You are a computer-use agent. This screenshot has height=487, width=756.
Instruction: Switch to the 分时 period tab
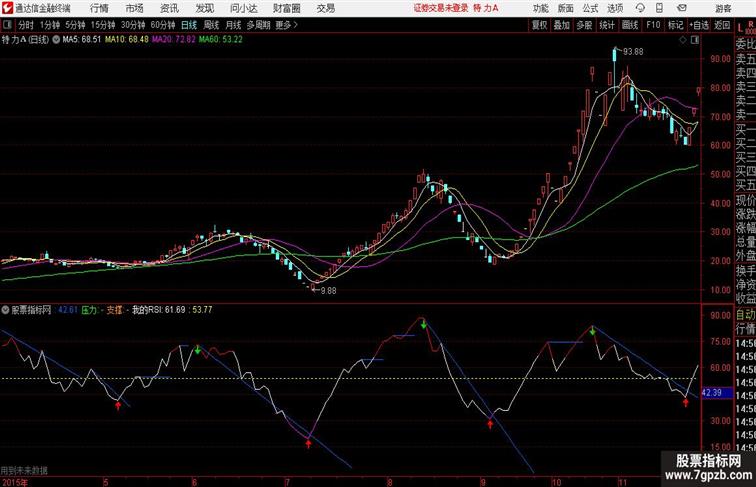point(26,25)
